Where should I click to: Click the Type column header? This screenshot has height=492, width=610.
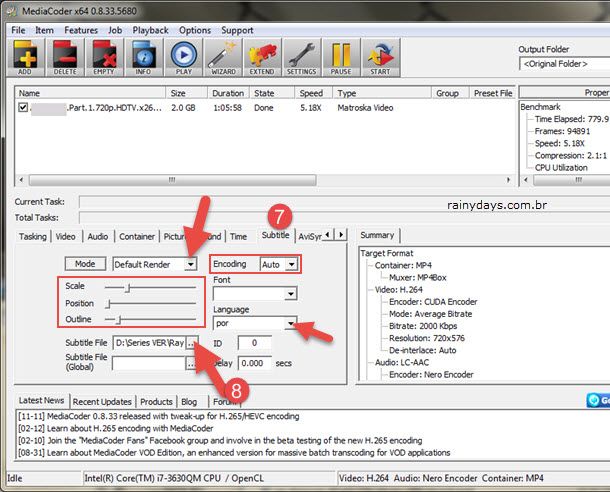pyautogui.click(x=382, y=93)
